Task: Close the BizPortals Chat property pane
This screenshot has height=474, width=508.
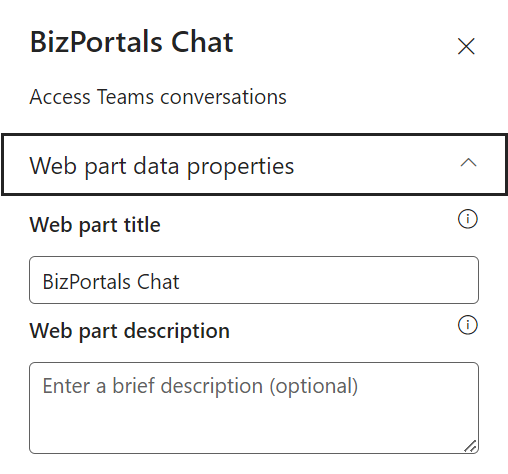Action: pos(466,46)
